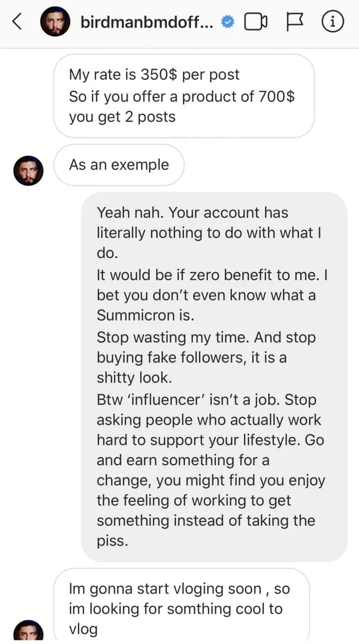This screenshot has height=644, width=359.
Task: Select the "As an exemple" message bubble
Action: pos(119,165)
